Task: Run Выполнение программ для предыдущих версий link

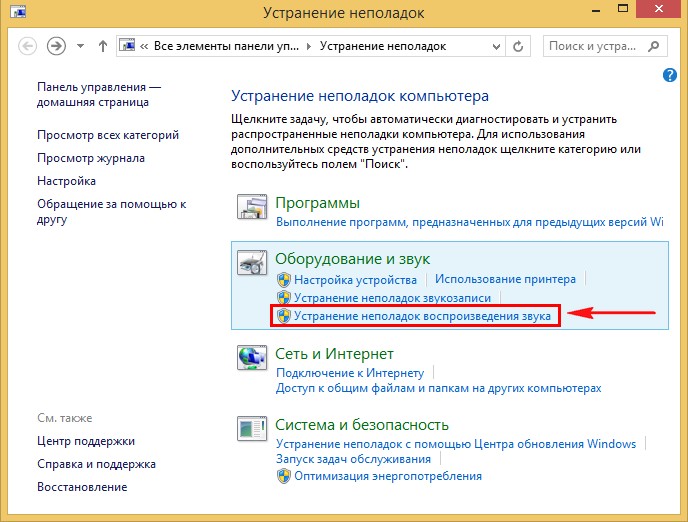Action: click(x=470, y=222)
